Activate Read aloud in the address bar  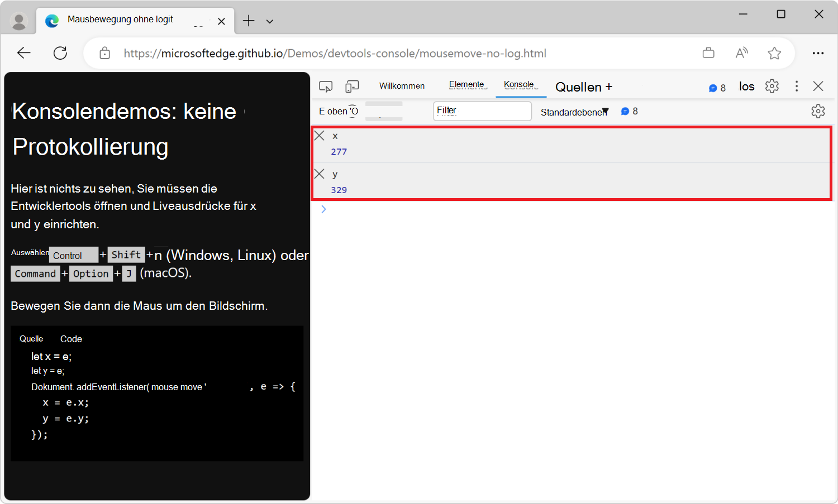(x=741, y=52)
